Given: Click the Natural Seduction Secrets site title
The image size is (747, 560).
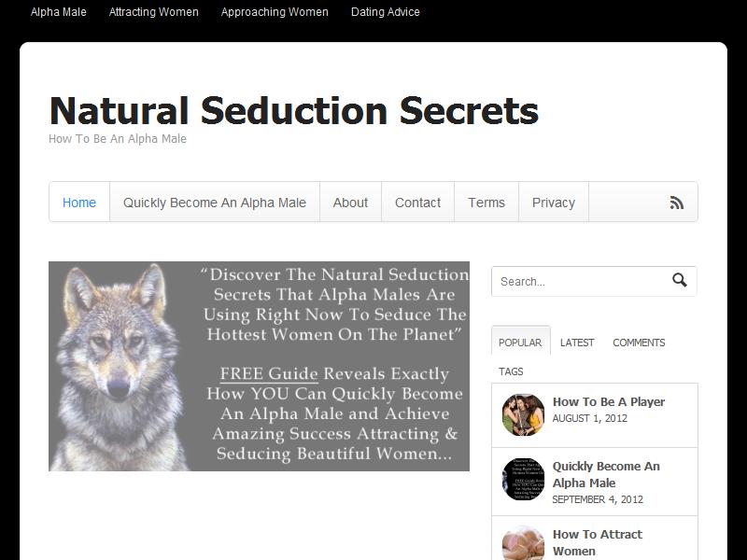Looking at the screenshot, I should (x=294, y=110).
